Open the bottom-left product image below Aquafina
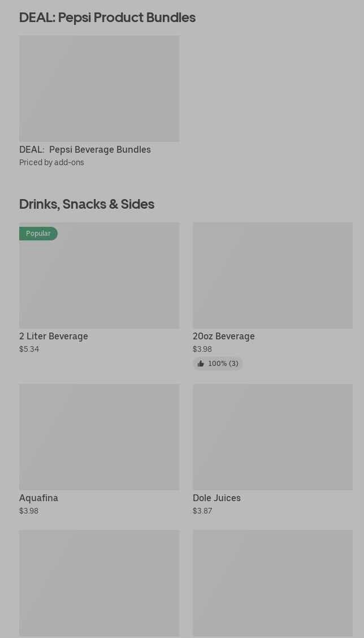This screenshot has width=364, height=638. tap(99, 583)
